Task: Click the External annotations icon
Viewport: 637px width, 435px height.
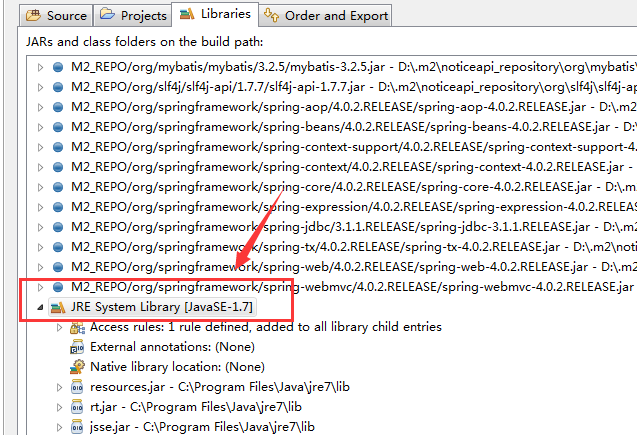Action: (x=77, y=347)
